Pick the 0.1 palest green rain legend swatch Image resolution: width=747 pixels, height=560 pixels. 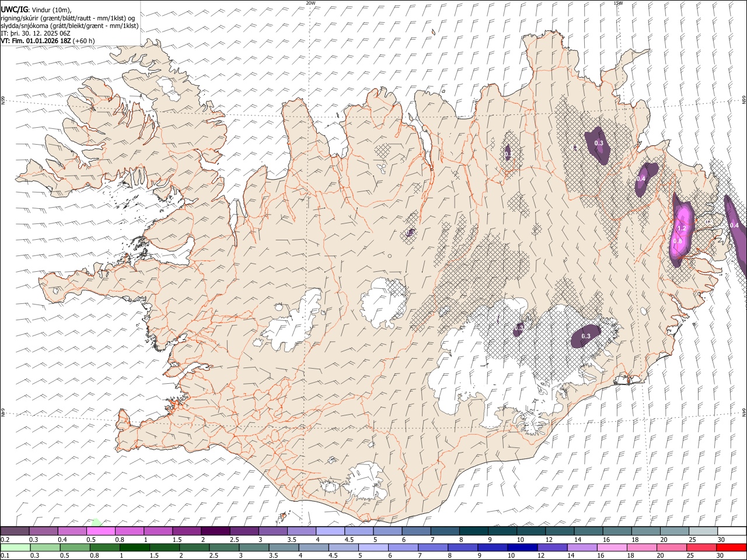click(x=15, y=547)
